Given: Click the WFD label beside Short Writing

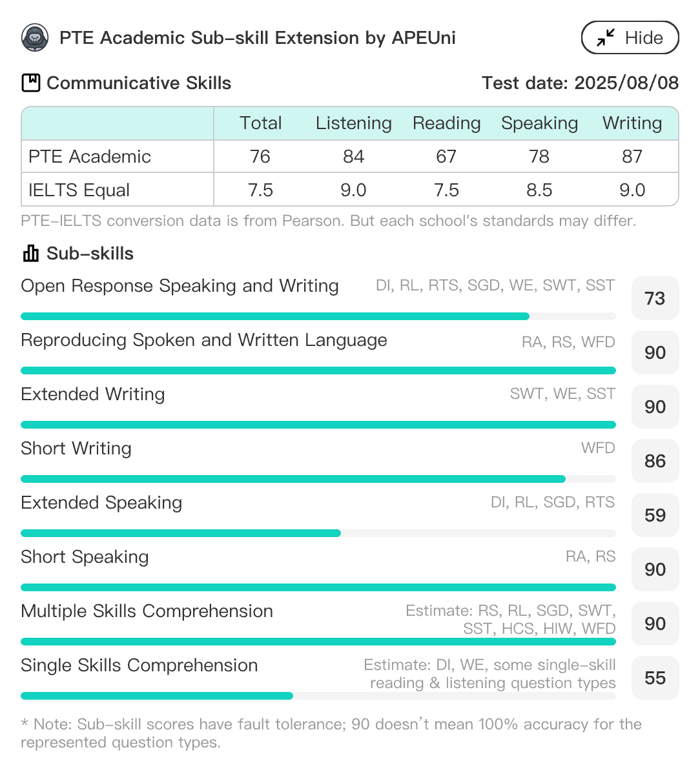Looking at the screenshot, I should tap(598, 447).
